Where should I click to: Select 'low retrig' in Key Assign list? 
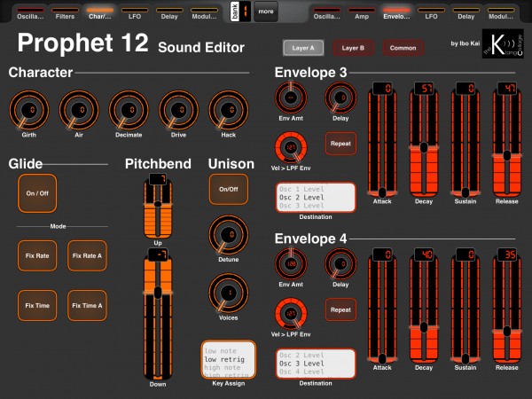click(x=224, y=359)
